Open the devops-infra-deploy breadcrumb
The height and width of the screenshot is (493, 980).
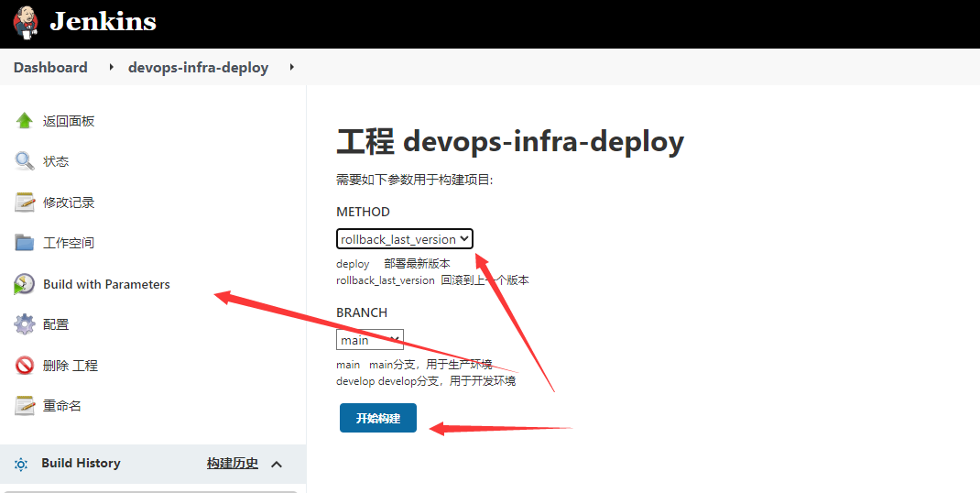coord(198,67)
